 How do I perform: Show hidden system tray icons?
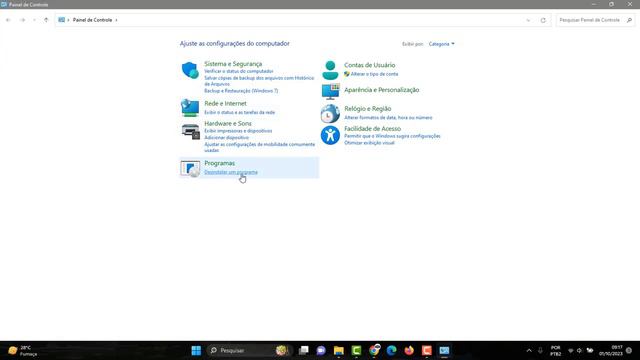pyautogui.click(x=529, y=351)
